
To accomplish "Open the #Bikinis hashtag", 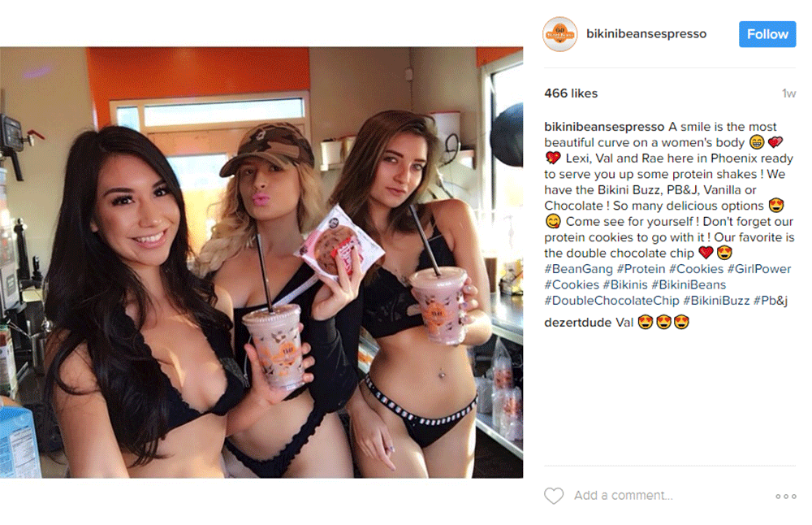I will point(625,284).
